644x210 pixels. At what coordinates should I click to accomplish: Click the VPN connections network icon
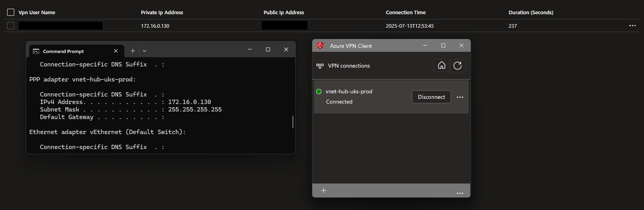click(320, 66)
